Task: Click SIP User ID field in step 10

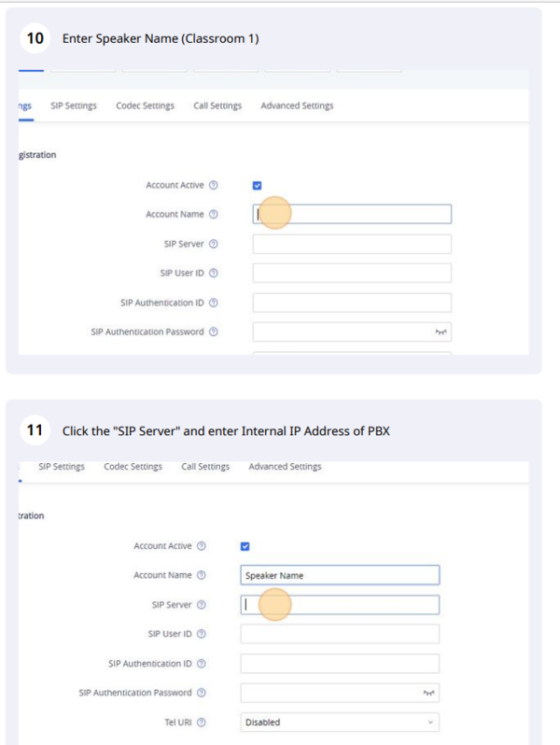Action: (352, 273)
